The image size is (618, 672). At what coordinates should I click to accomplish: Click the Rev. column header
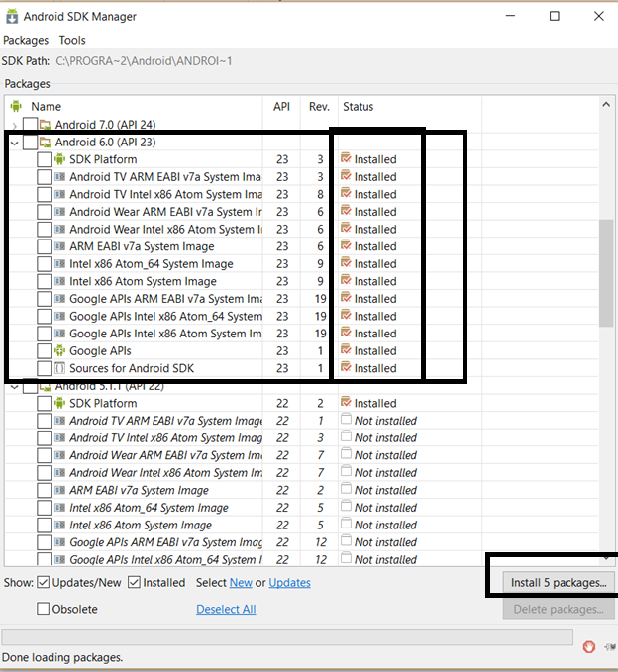(x=320, y=106)
